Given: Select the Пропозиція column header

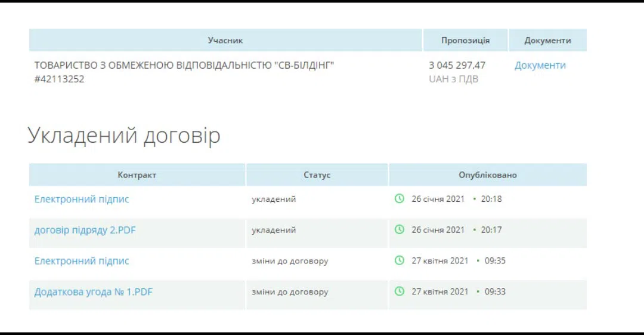Looking at the screenshot, I should pos(465,40).
